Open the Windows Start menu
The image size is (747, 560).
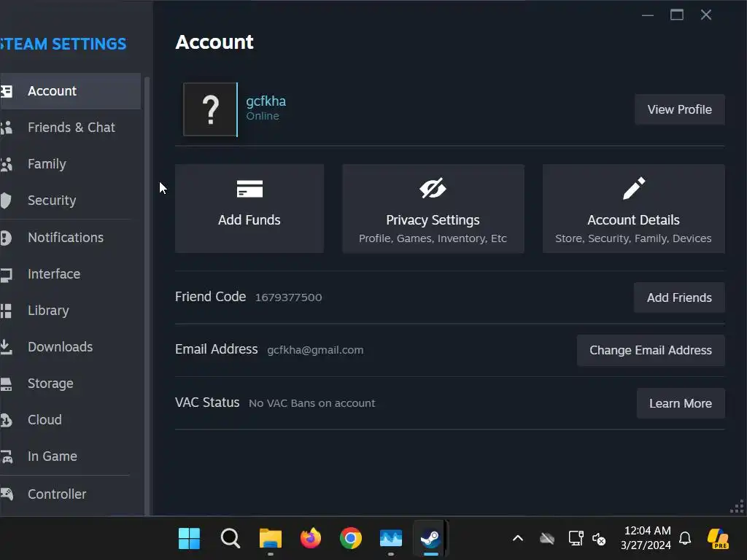click(189, 539)
